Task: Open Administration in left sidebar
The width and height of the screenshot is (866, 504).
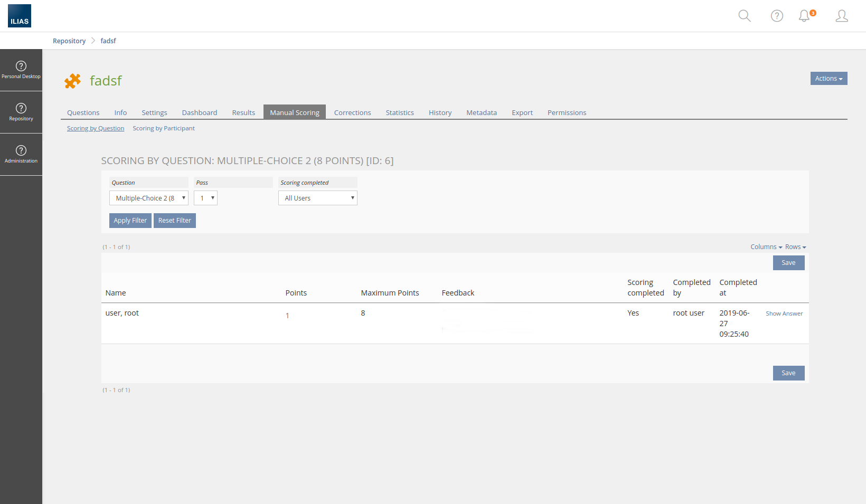Action: (x=21, y=155)
